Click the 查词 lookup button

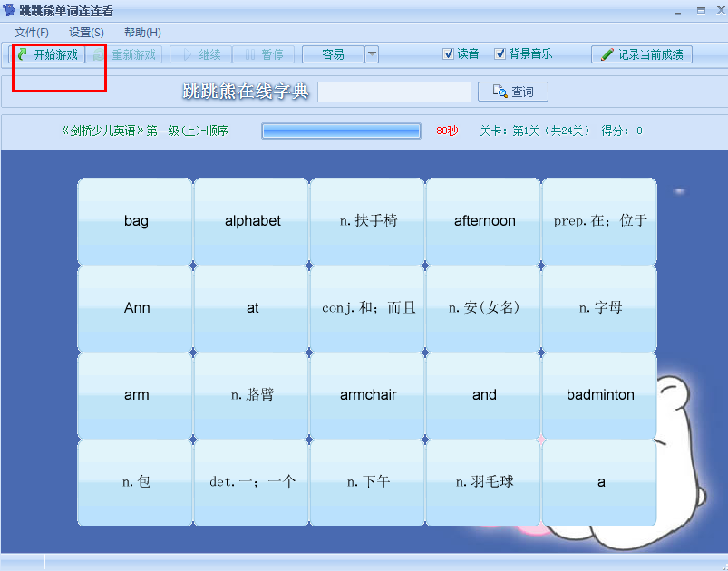pos(513,92)
